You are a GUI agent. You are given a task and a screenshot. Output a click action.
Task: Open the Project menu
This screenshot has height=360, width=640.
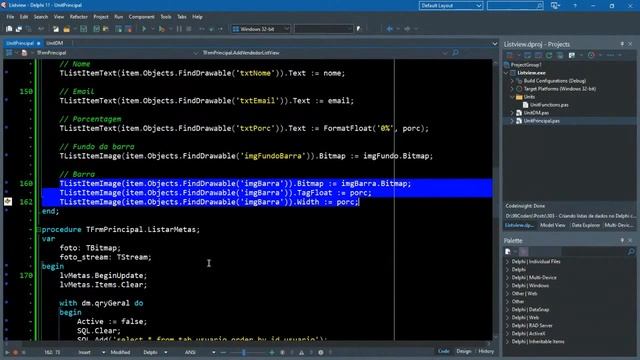coord(101,17)
